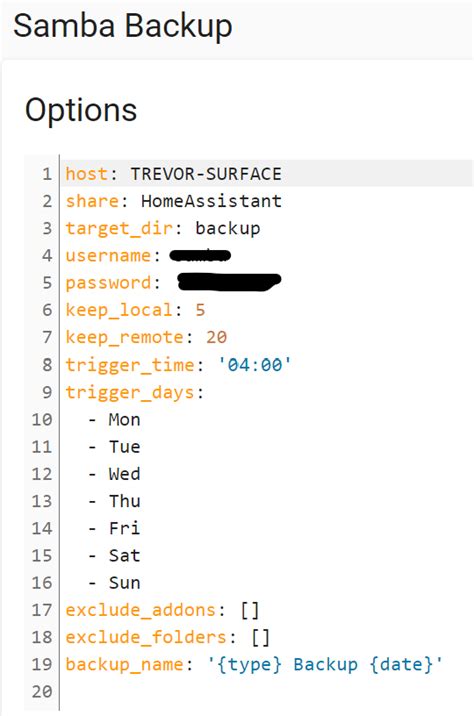Click the Samba Backup title

coord(123,26)
